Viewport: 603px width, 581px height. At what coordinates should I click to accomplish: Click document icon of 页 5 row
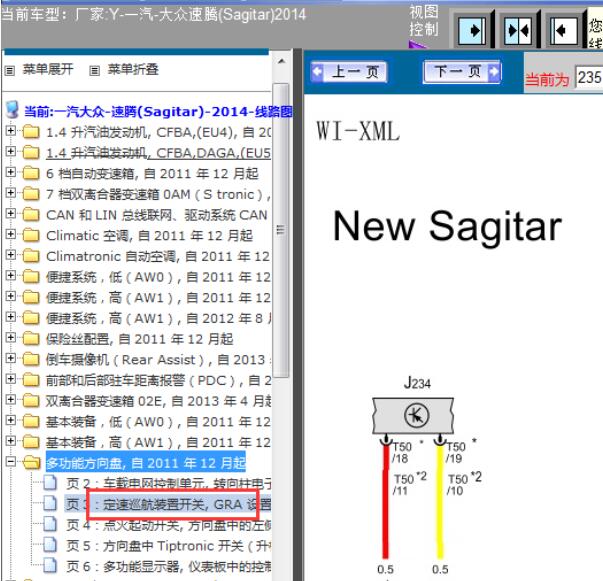point(50,545)
